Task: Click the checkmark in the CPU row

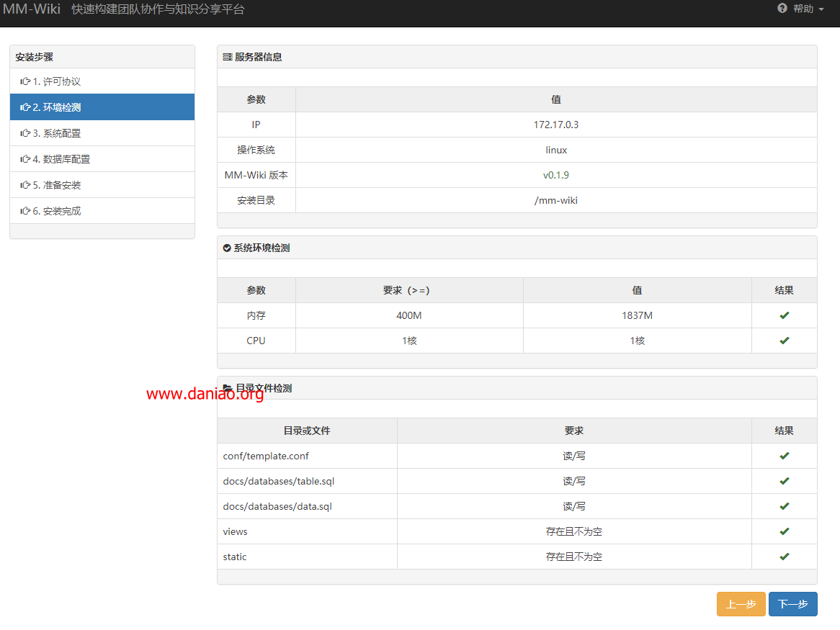Action: pyautogui.click(x=785, y=341)
